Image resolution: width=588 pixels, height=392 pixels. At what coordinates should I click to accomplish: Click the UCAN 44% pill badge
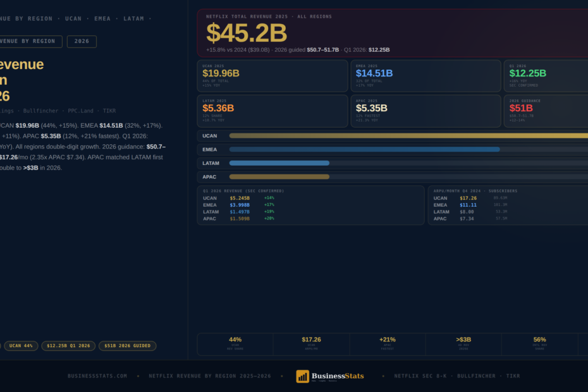[21, 346]
